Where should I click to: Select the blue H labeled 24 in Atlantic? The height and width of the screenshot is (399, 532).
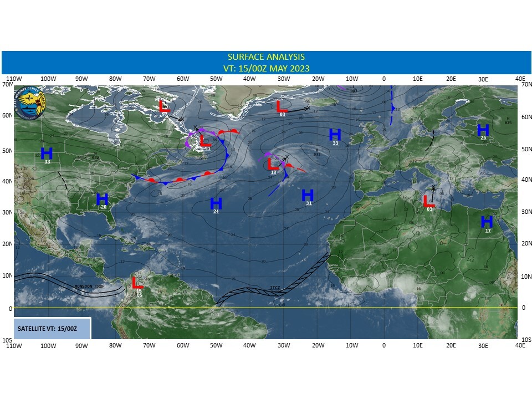click(216, 203)
